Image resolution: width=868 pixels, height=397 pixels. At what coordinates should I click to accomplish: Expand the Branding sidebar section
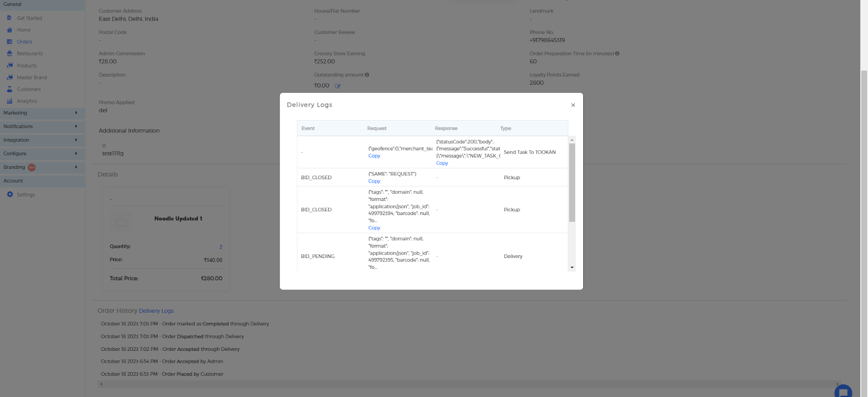click(42, 167)
